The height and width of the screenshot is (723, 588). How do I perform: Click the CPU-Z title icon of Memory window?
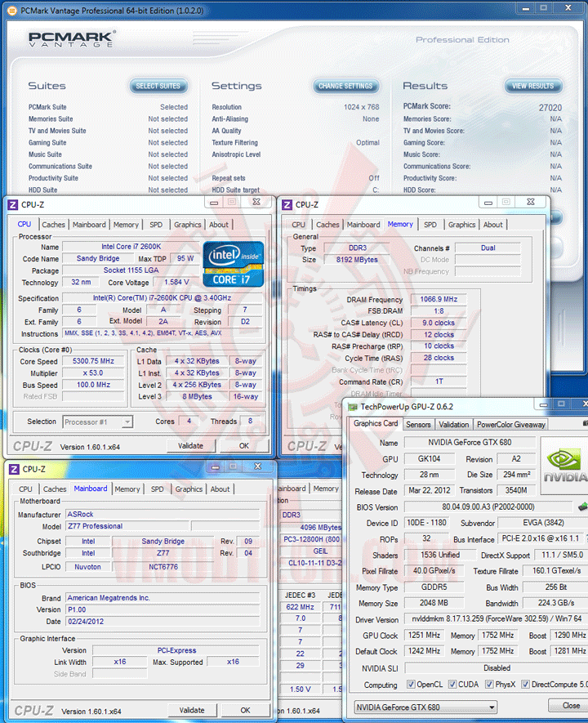coord(287,205)
